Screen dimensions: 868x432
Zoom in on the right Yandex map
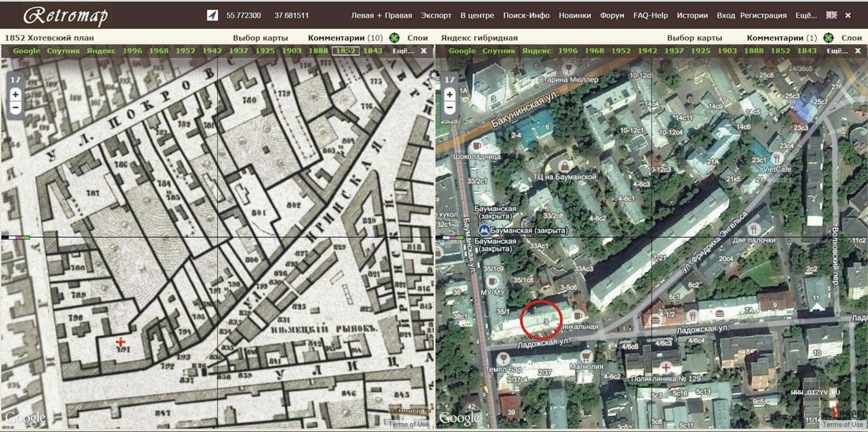450,94
